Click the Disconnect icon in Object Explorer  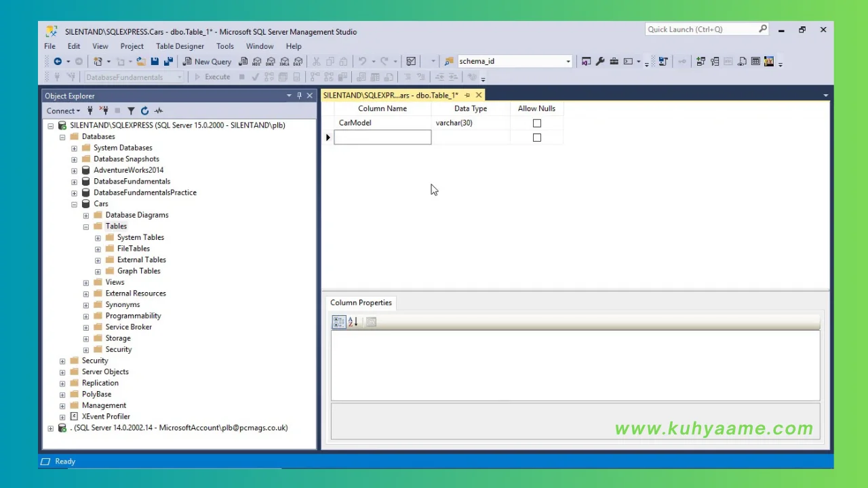(x=104, y=110)
